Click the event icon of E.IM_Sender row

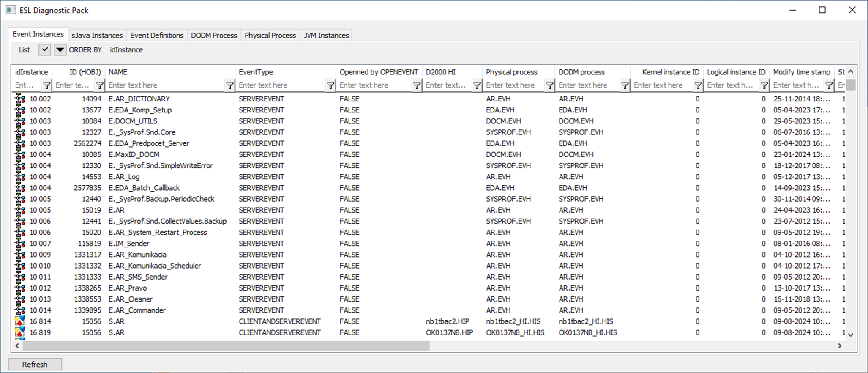pyautogui.click(x=20, y=244)
